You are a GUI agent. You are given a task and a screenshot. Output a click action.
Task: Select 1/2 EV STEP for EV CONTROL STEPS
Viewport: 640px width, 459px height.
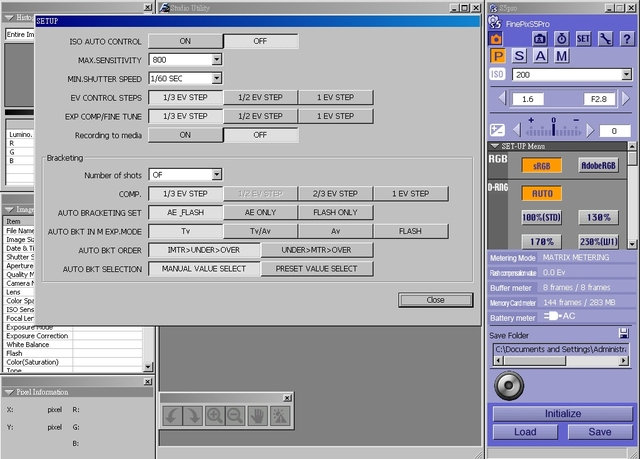click(260, 98)
